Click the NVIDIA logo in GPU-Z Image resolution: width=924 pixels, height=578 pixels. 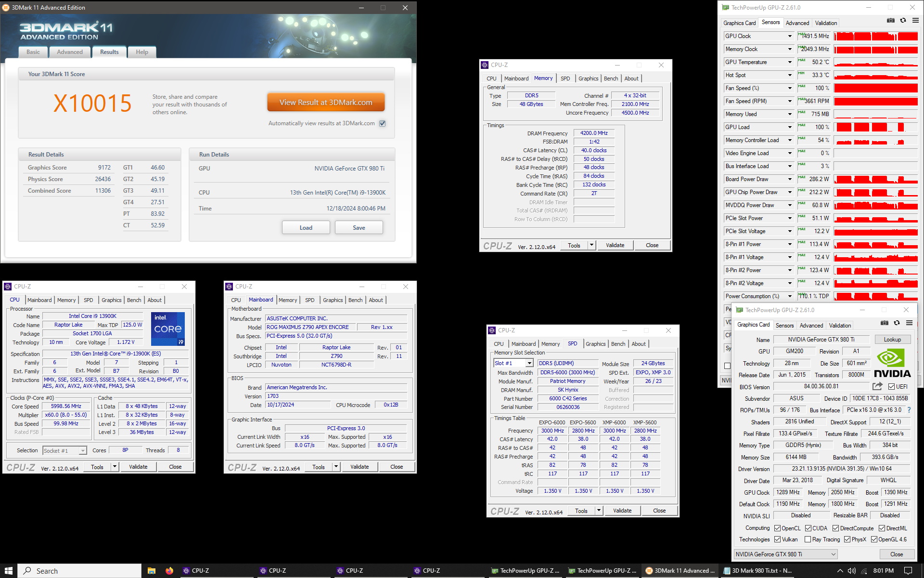[x=892, y=363]
